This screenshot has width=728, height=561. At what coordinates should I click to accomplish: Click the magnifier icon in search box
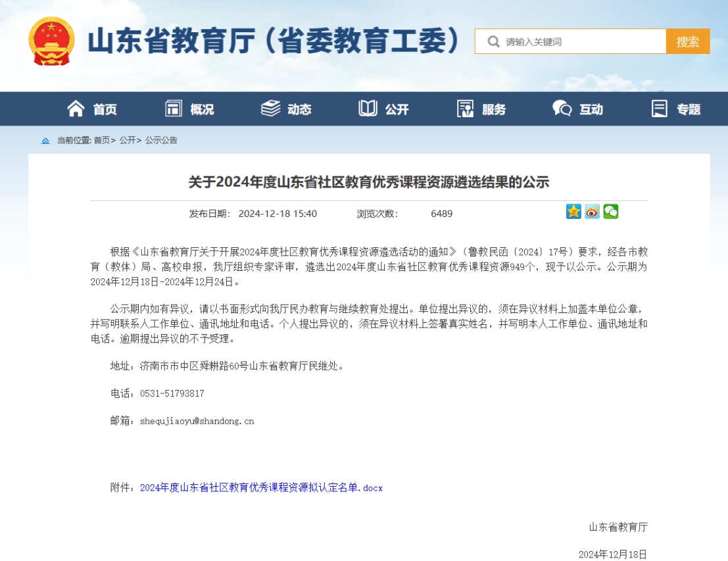[x=493, y=42]
